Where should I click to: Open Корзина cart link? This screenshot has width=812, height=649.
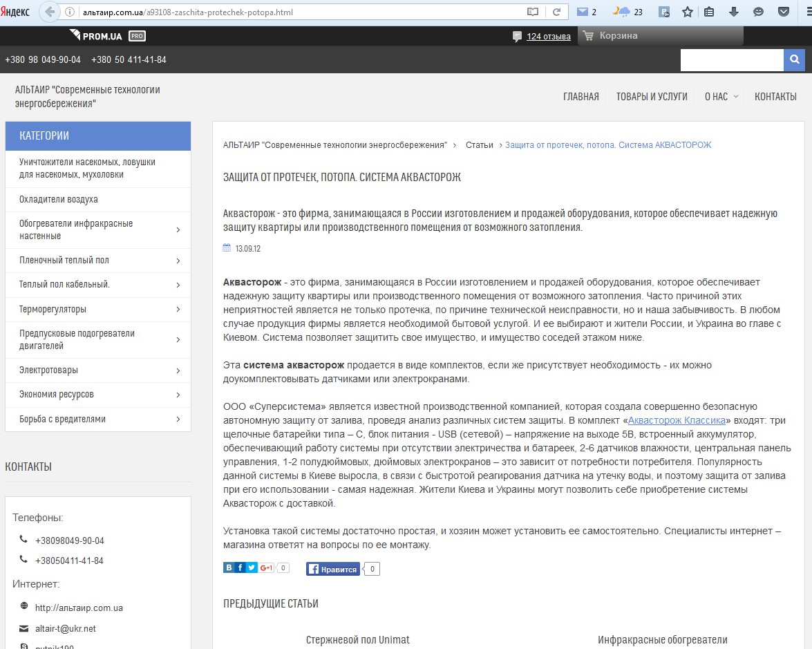[x=619, y=36]
